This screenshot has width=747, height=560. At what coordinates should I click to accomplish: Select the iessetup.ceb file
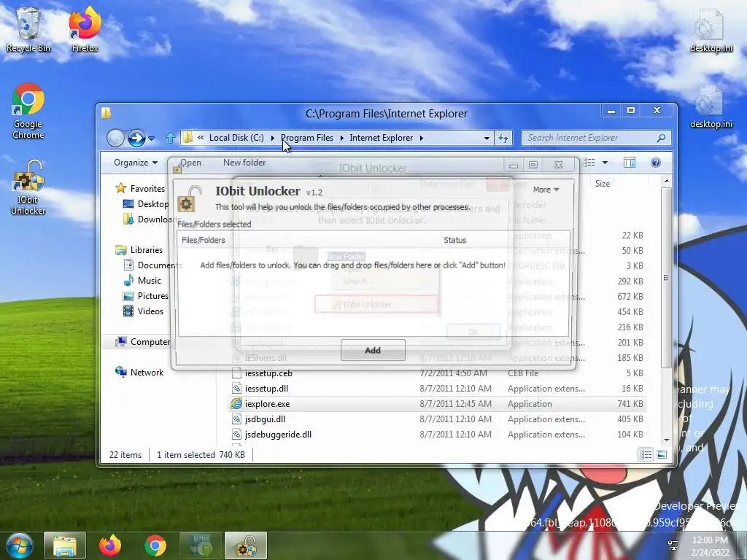point(268,373)
